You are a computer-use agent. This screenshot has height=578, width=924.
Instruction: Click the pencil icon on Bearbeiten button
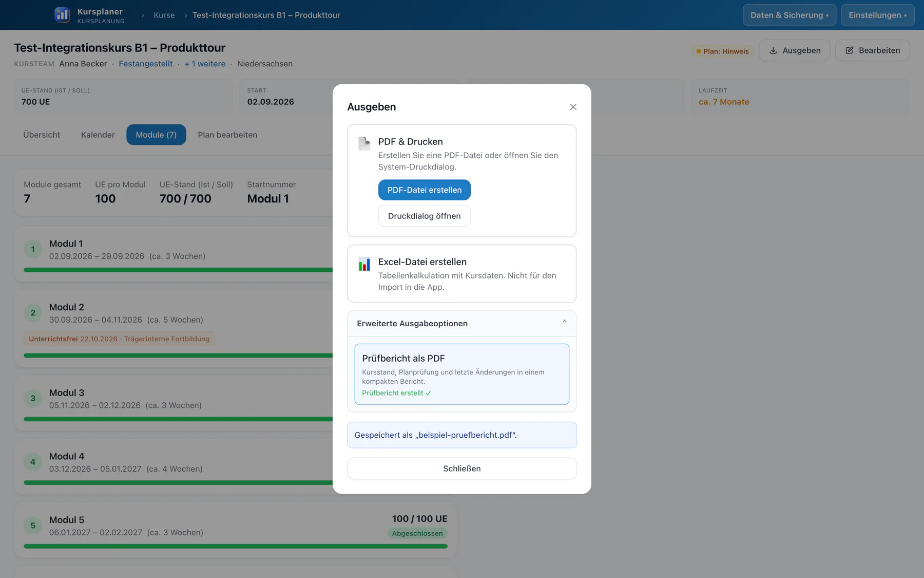tap(850, 50)
